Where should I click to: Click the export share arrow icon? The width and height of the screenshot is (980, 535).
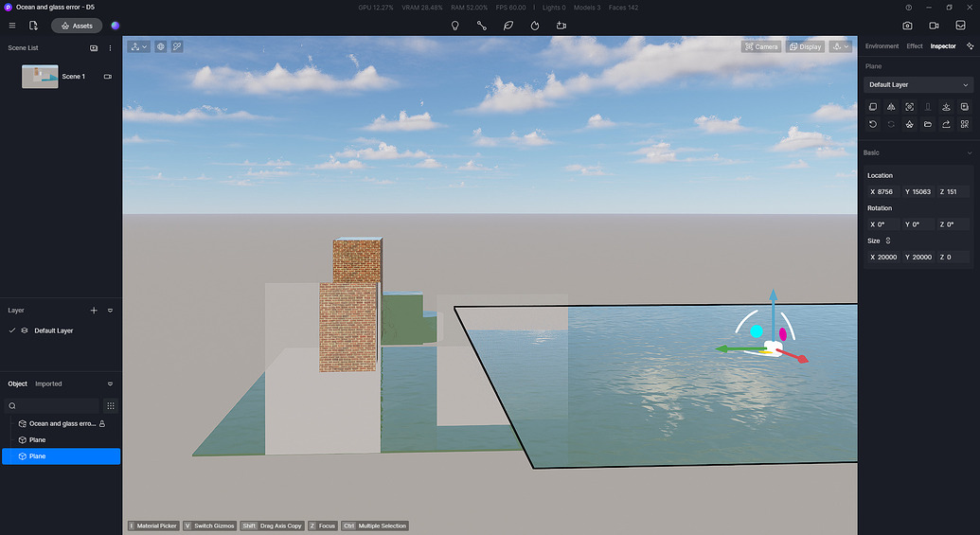pos(946,124)
